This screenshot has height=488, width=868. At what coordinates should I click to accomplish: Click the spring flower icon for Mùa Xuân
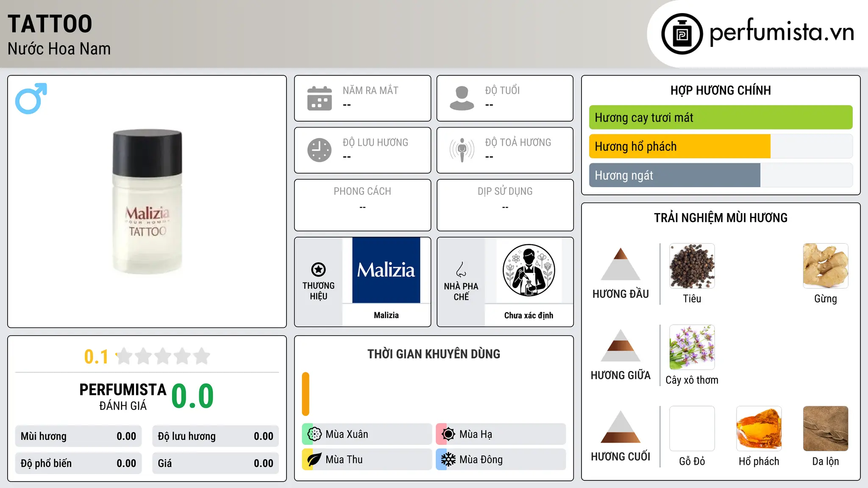click(314, 434)
